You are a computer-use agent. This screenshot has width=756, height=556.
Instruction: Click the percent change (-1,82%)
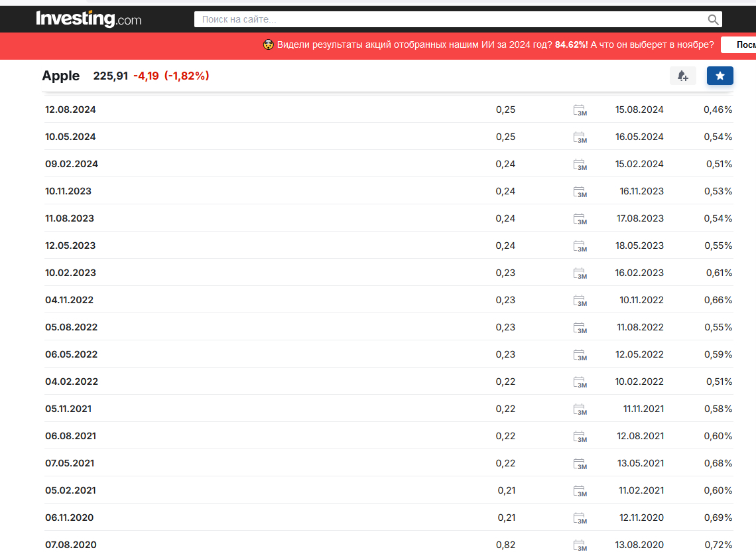pyautogui.click(x=186, y=76)
